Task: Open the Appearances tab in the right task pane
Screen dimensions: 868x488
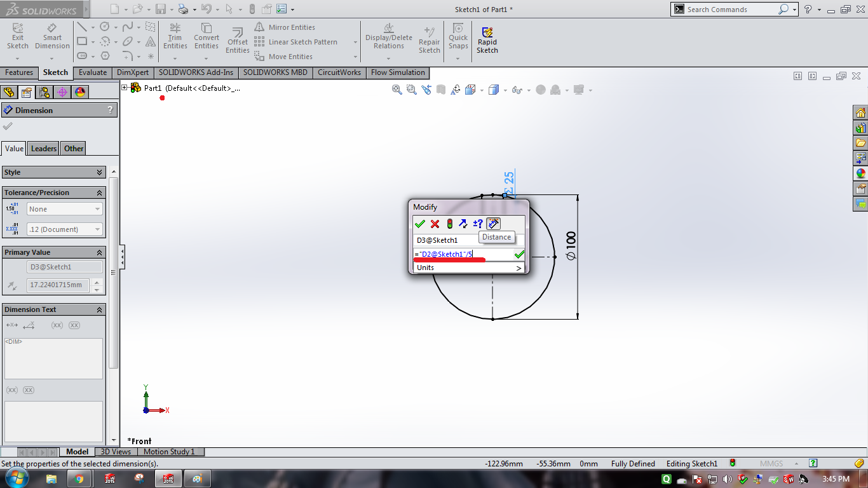Action: [861, 173]
